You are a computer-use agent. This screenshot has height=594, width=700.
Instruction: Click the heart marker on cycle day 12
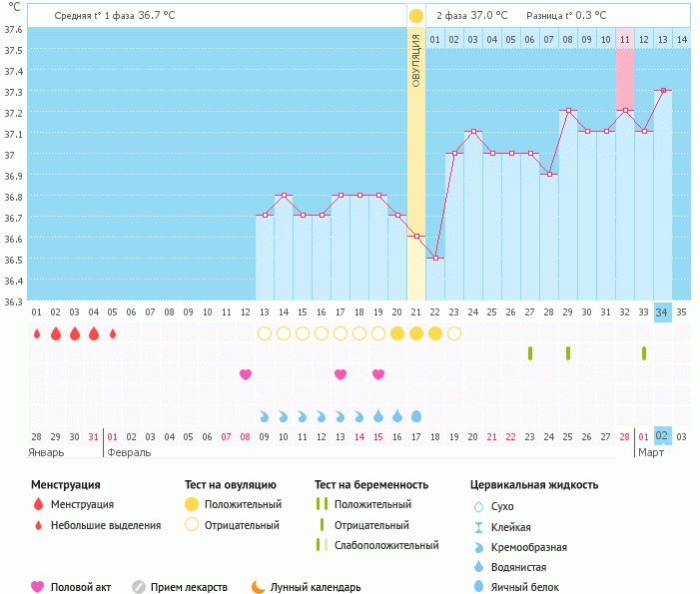point(246,374)
